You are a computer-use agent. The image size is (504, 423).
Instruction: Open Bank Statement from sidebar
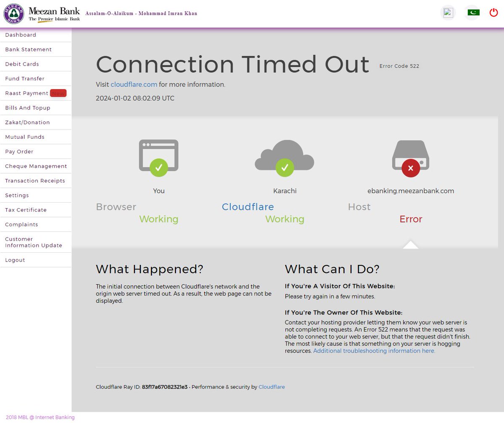(x=36, y=50)
